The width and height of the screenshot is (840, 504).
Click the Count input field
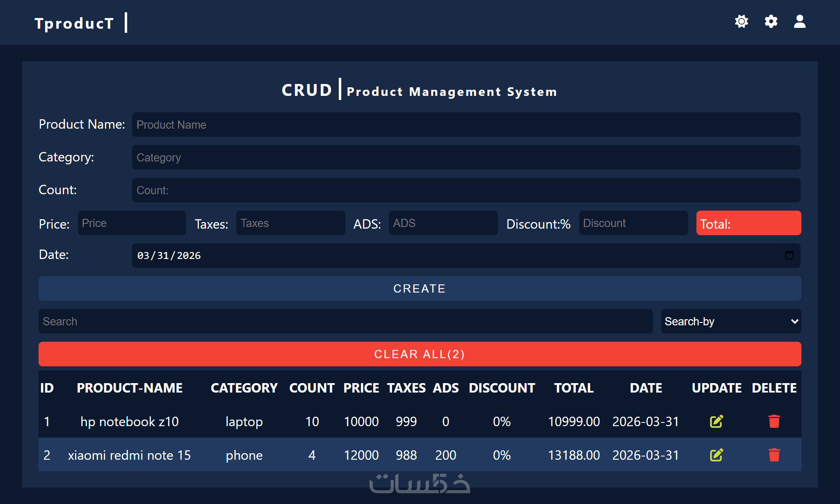tap(466, 190)
